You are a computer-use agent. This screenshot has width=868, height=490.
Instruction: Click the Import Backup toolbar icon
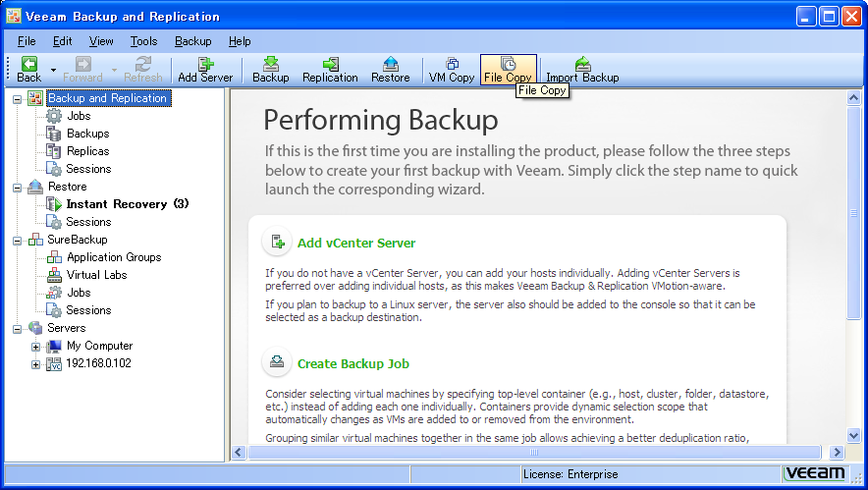click(582, 64)
